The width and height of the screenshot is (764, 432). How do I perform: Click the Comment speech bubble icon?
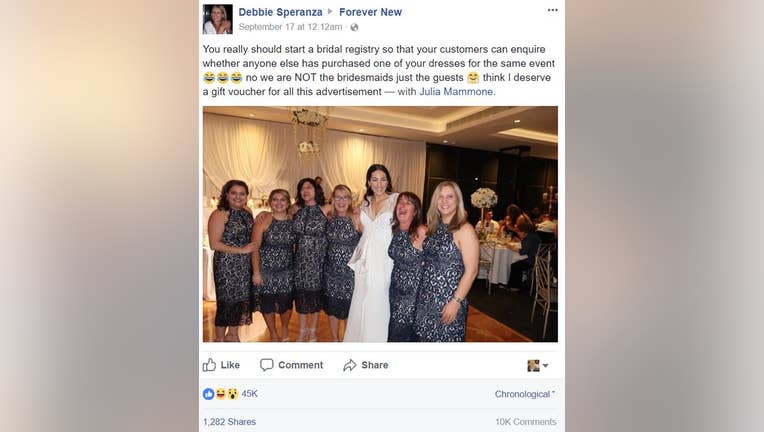pyautogui.click(x=267, y=365)
